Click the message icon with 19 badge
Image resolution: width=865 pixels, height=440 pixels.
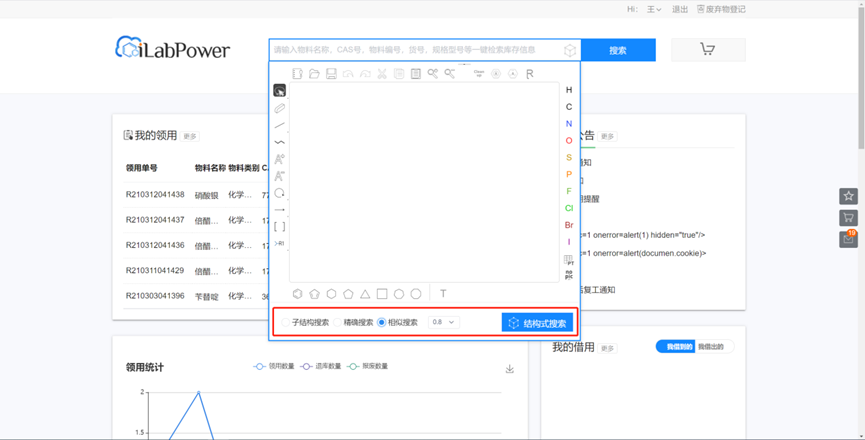(848, 239)
